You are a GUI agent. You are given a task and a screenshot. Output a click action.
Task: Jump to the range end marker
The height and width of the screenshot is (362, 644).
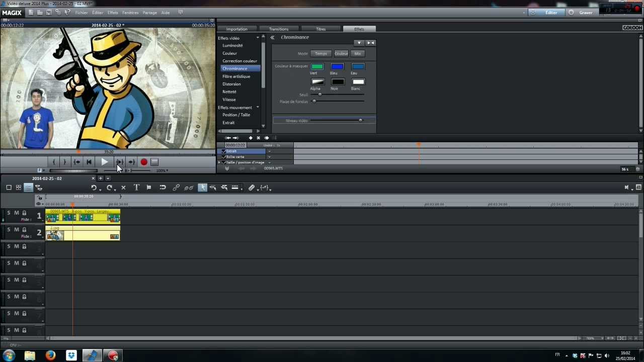pyautogui.click(x=131, y=162)
